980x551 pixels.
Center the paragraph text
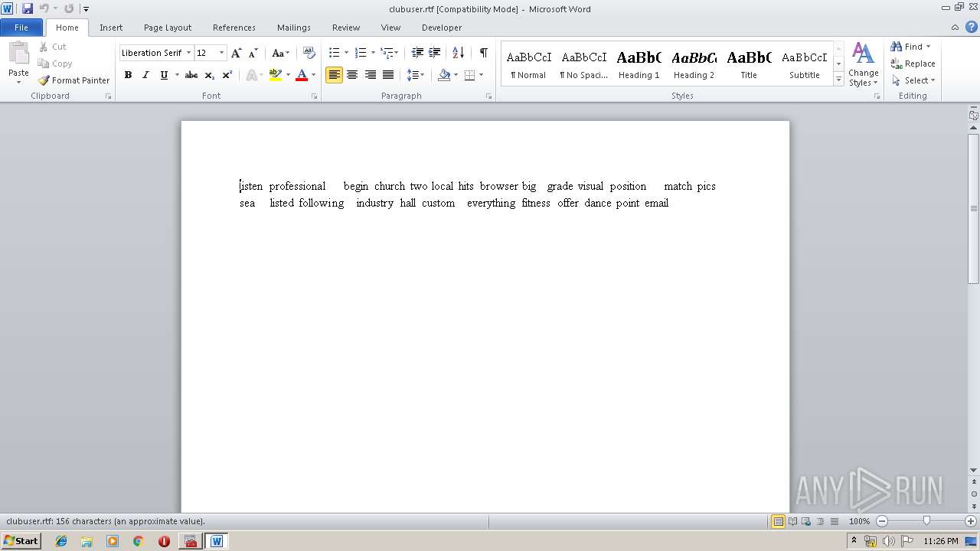352,75
